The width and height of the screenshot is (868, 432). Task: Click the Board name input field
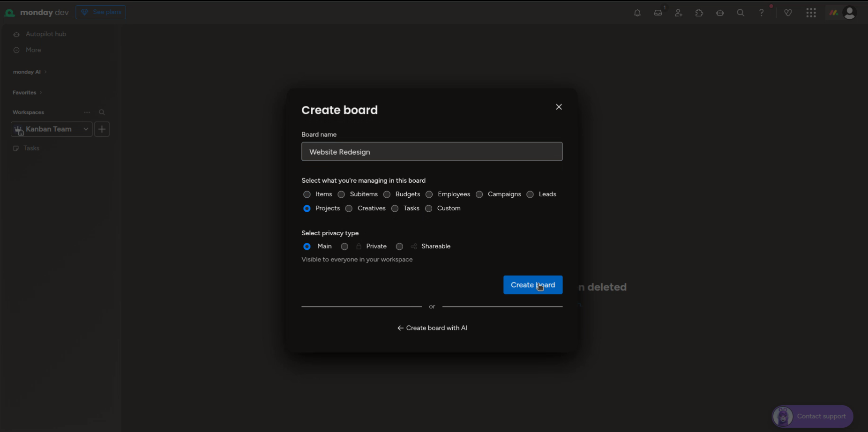pyautogui.click(x=432, y=152)
